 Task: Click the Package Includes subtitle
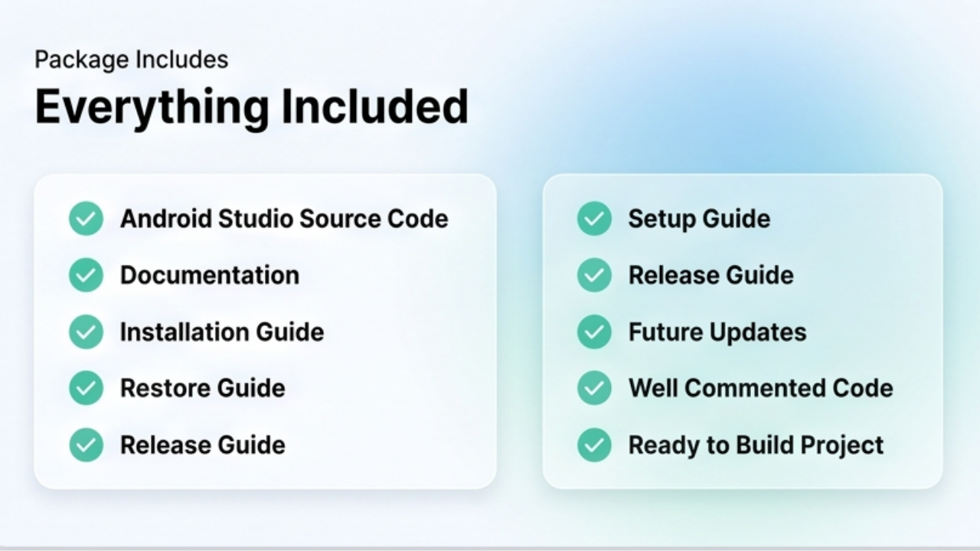point(132,60)
